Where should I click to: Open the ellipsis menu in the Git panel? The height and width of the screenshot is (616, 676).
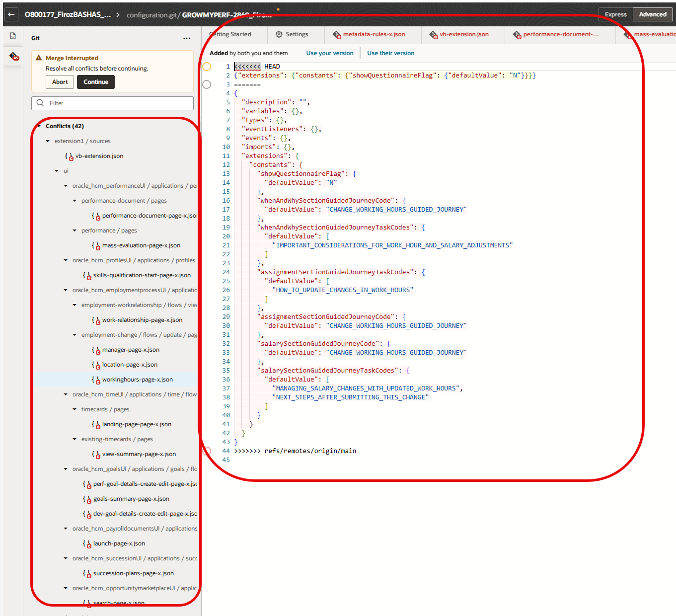187,38
